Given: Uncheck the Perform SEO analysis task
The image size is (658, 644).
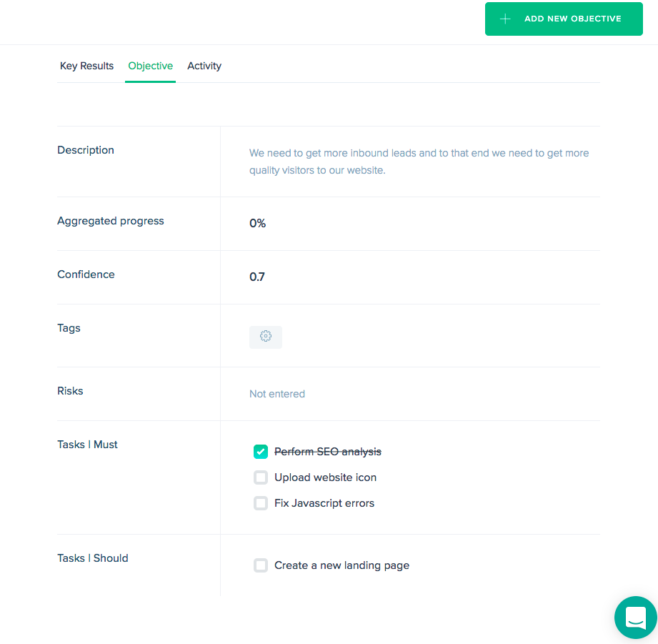Looking at the screenshot, I should (261, 452).
